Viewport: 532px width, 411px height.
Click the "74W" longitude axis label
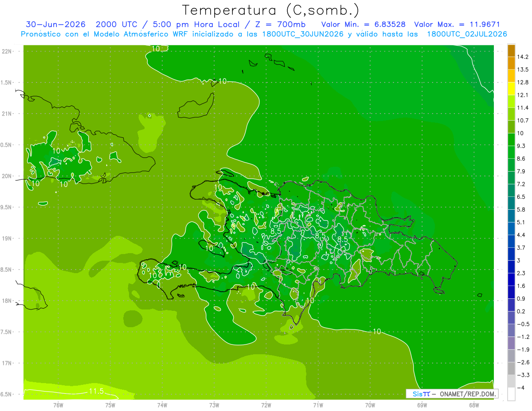coord(162,406)
